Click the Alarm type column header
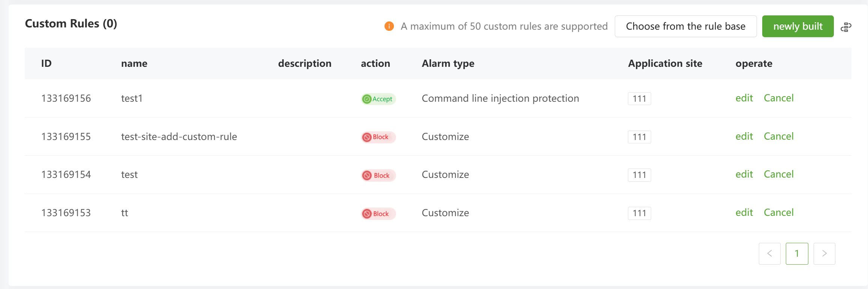 click(448, 63)
